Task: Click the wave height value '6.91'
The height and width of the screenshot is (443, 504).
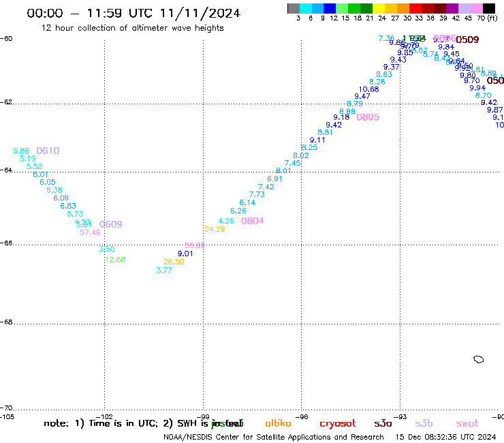Action: [274, 179]
